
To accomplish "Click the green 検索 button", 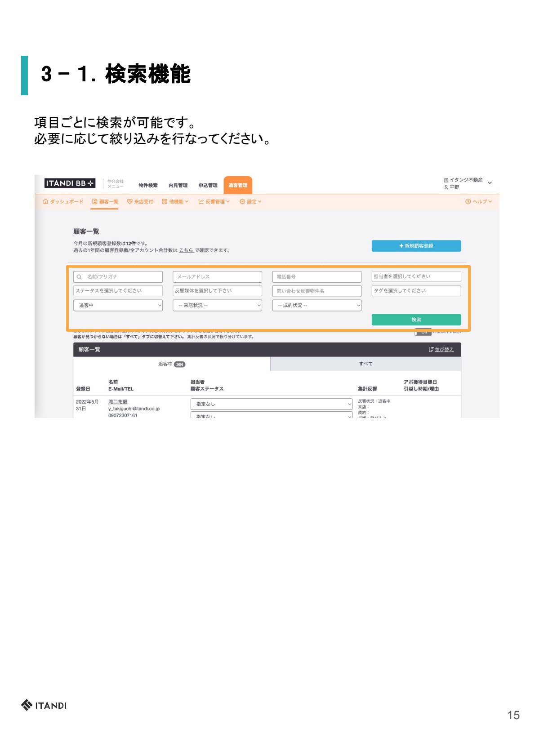I will (416, 320).
